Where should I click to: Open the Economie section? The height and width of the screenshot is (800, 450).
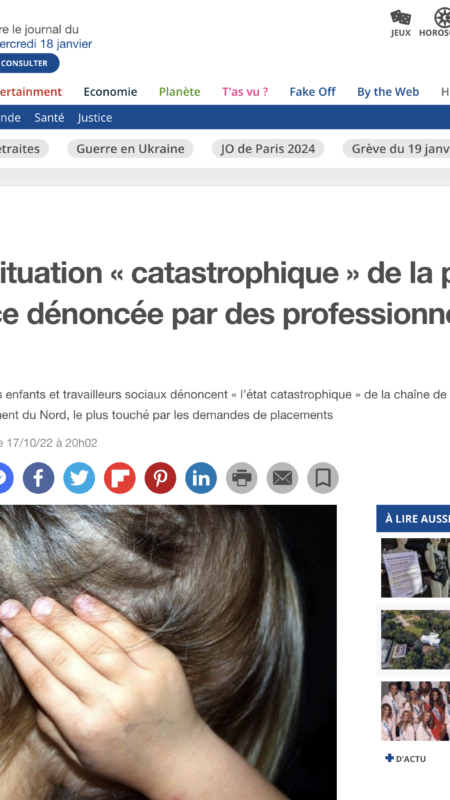(x=110, y=92)
